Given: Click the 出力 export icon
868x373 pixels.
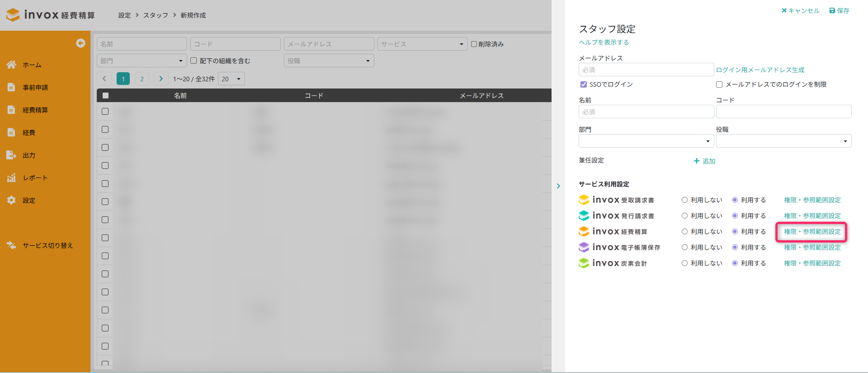Looking at the screenshot, I should (11, 155).
